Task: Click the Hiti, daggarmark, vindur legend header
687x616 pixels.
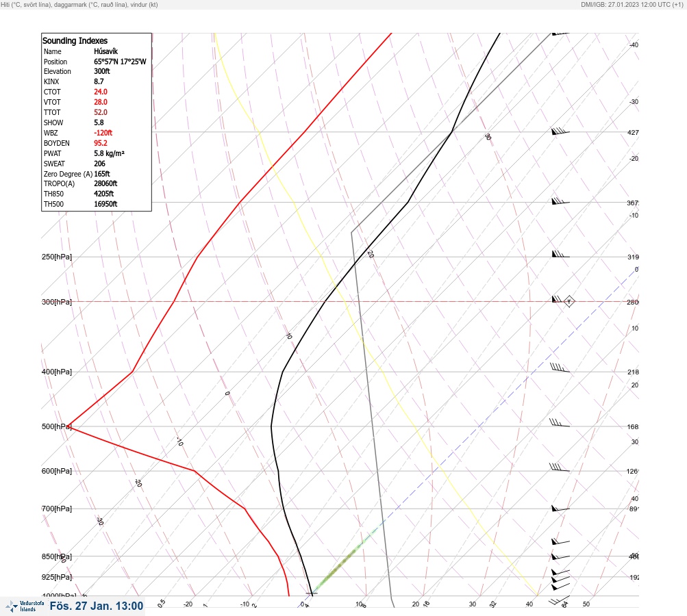Action: tap(79, 4)
